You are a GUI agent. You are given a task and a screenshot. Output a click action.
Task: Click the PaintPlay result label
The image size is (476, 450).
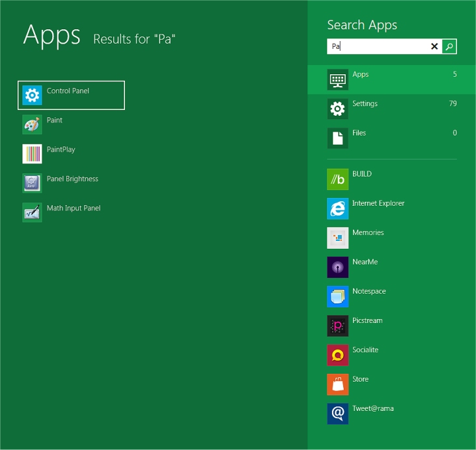(61, 150)
